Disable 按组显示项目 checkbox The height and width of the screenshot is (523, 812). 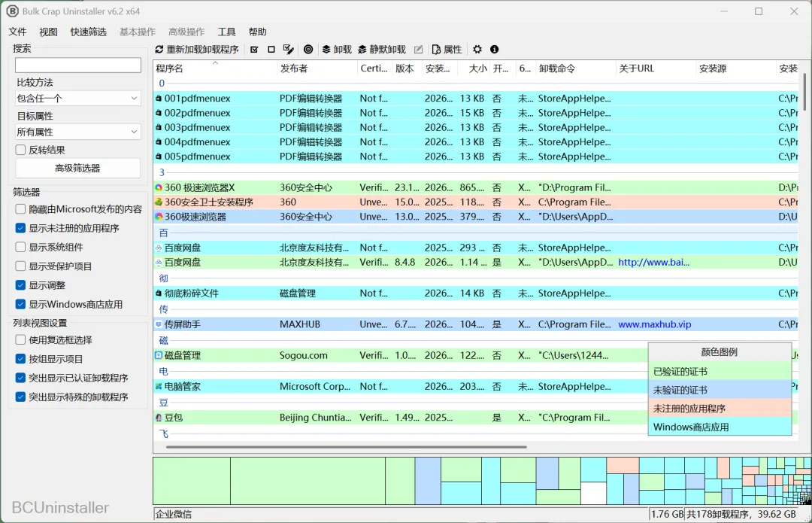pos(21,359)
